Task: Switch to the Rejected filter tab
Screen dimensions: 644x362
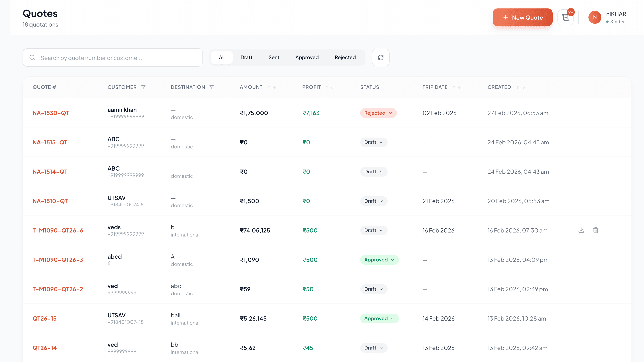Action: (345, 57)
